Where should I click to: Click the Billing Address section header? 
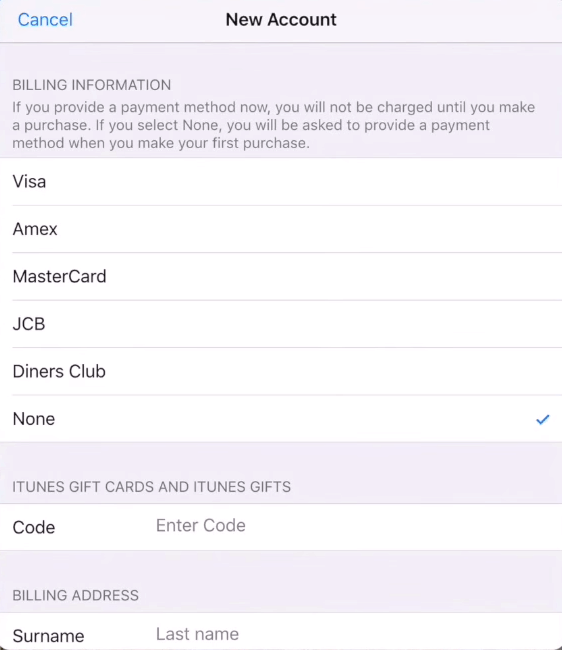pos(75,595)
